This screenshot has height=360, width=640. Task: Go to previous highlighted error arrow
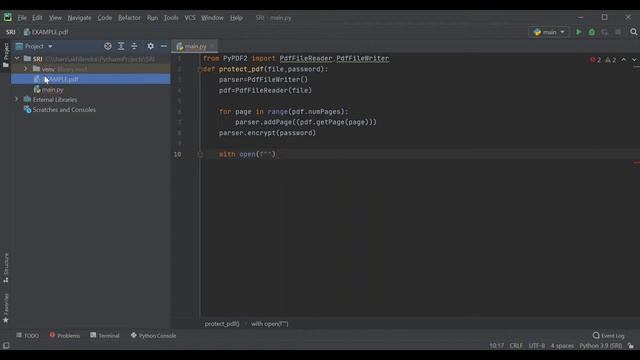(624, 60)
